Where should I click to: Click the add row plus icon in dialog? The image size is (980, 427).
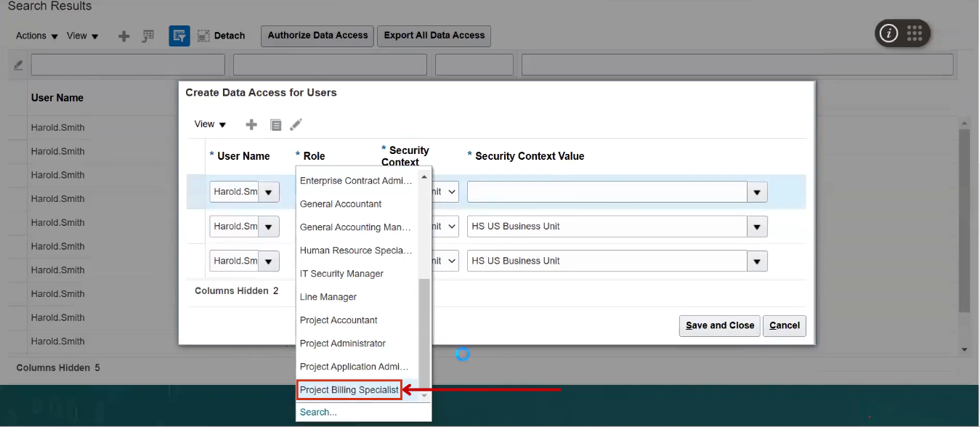251,124
